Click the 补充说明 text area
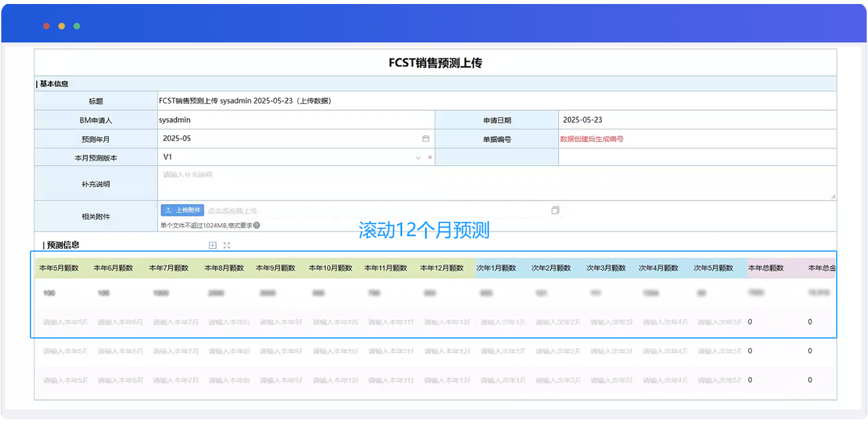This screenshot has height=426, width=868. tap(496, 183)
